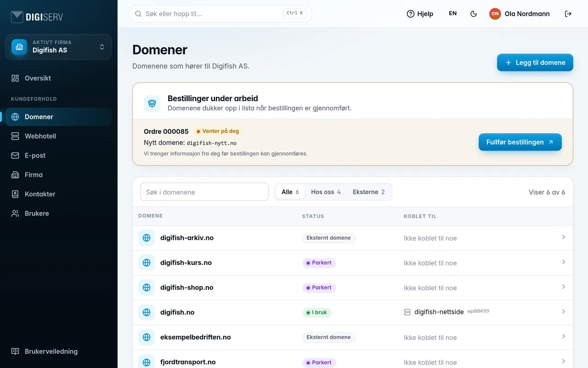Viewport: 588px width, 368px height.
Task: Click the ON user avatar
Action: (495, 14)
